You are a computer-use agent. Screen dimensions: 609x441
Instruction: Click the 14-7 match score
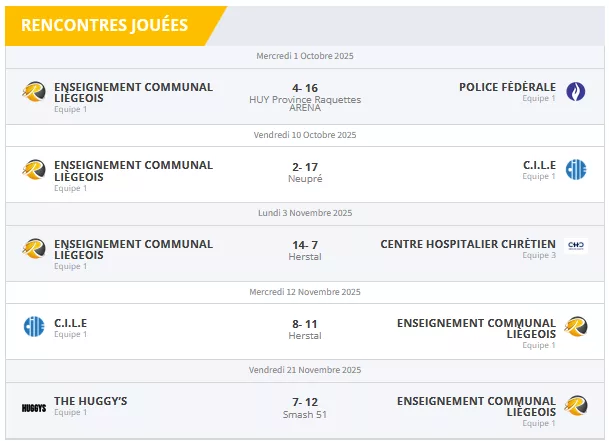click(305, 244)
